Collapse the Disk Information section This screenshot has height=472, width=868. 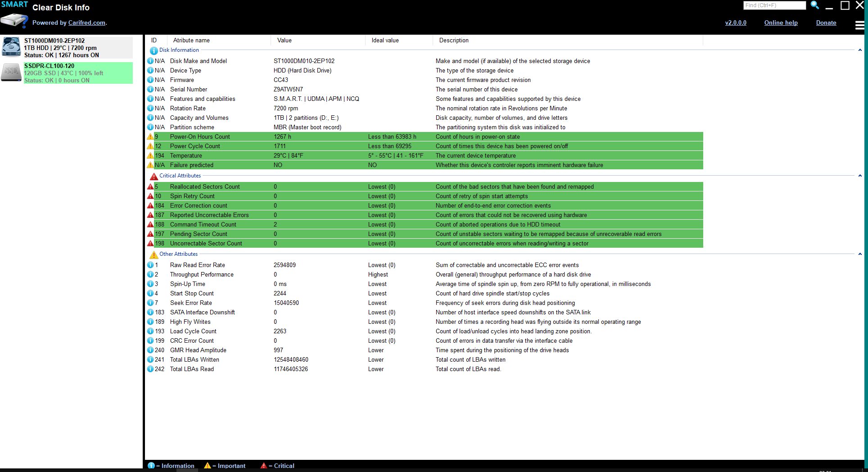[x=860, y=50]
